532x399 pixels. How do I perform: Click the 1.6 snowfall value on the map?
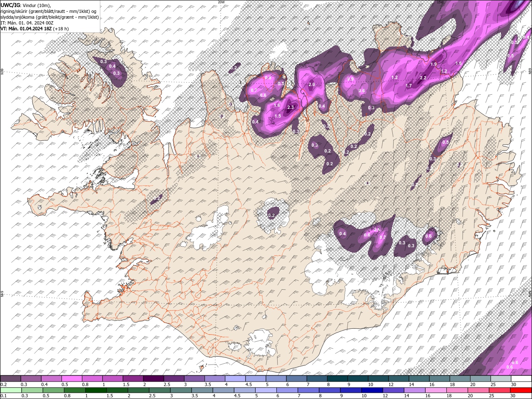(x=277, y=106)
